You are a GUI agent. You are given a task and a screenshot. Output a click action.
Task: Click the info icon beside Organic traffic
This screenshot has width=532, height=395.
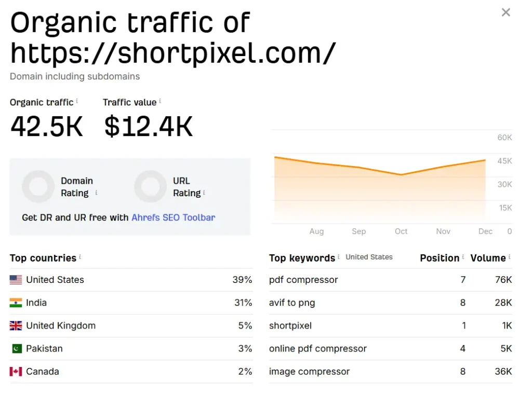pos(77,101)
